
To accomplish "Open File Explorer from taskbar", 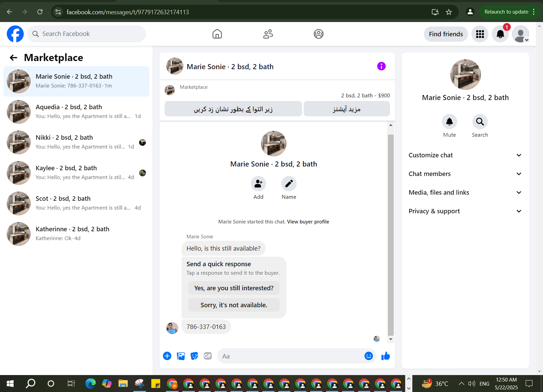I will click(x=123, y=384).
